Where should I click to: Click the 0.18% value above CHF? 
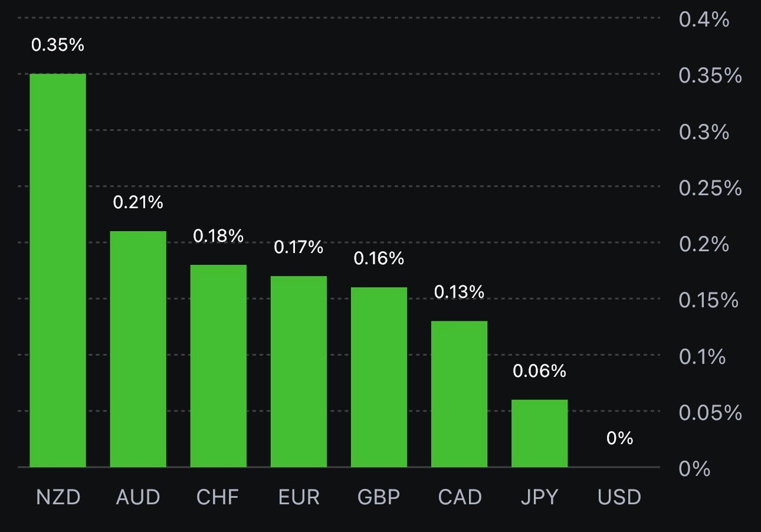218,236
